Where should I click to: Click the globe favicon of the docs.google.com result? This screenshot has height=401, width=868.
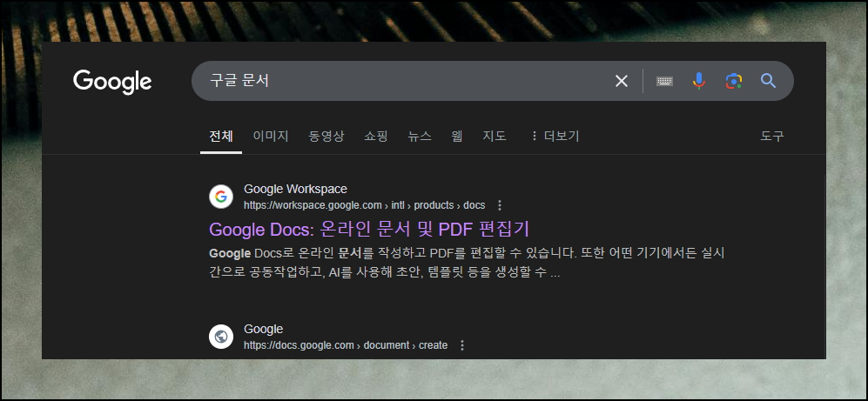tap(221, 337)
